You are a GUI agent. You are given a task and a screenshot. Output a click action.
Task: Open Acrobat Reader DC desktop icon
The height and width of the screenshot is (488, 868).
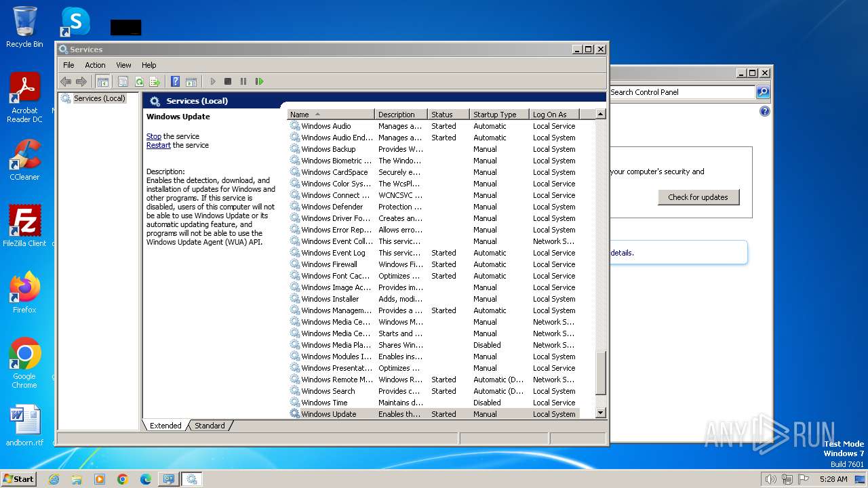pyautogui.click(x=24, y=98)
